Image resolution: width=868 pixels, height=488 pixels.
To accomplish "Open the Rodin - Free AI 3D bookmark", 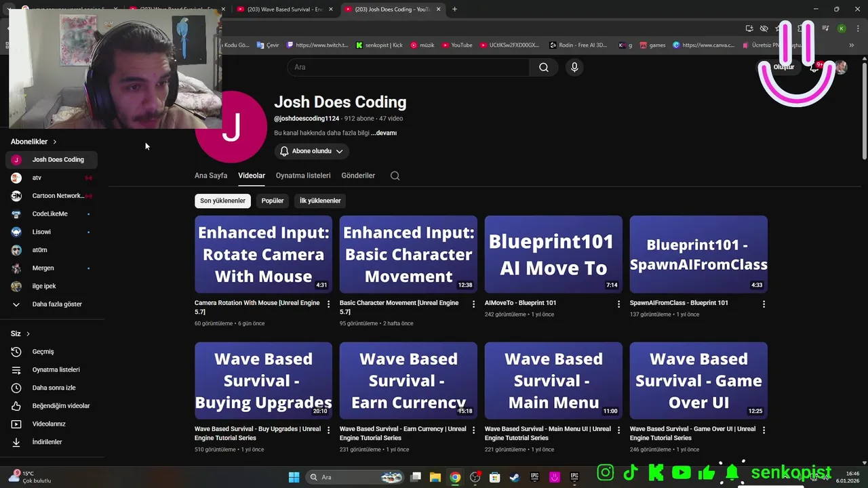I will coord(578,45).
